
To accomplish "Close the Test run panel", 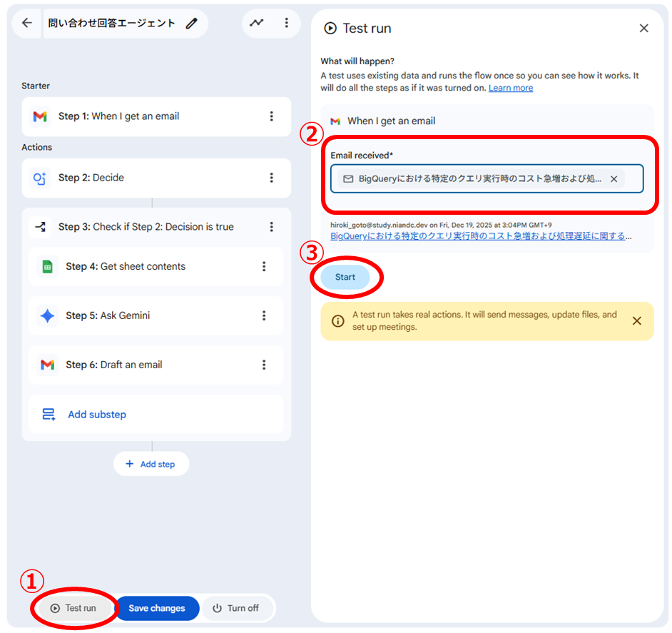I will tap(643, 29).
